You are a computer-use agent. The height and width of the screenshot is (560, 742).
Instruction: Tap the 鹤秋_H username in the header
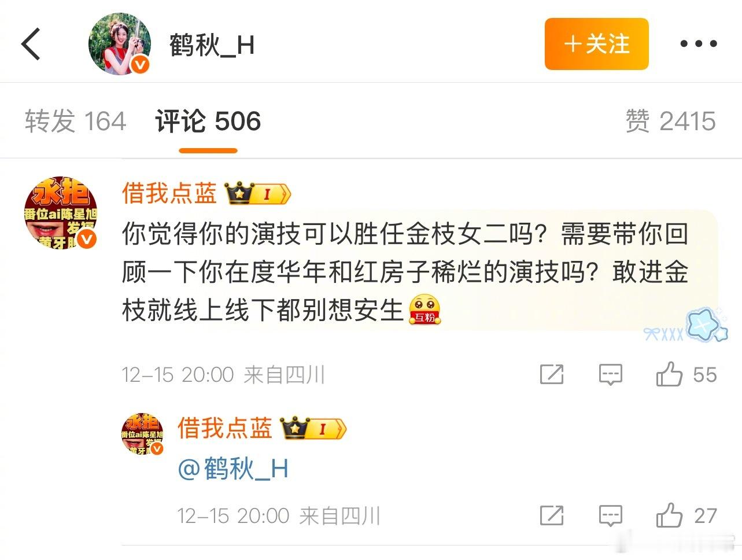click(212, 45)
